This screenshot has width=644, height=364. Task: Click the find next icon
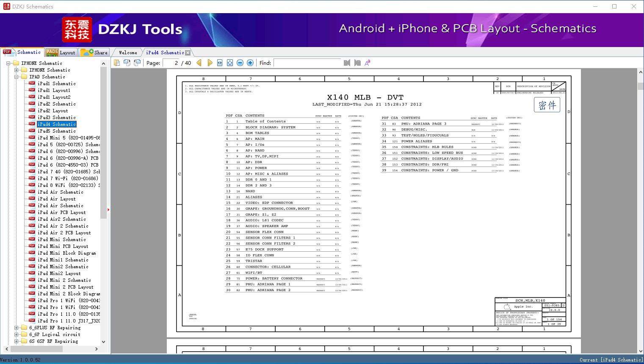pos(357,63)
